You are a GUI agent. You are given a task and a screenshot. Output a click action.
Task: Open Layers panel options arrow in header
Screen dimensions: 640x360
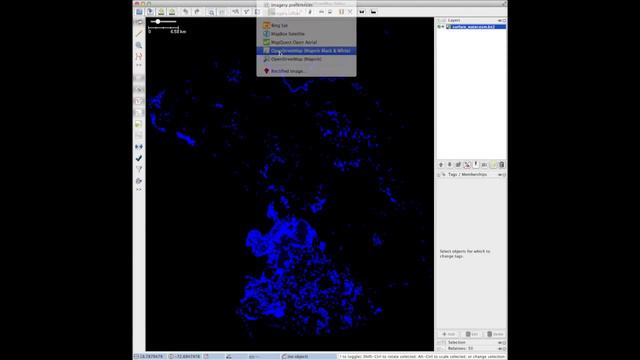tap(500, 20)
